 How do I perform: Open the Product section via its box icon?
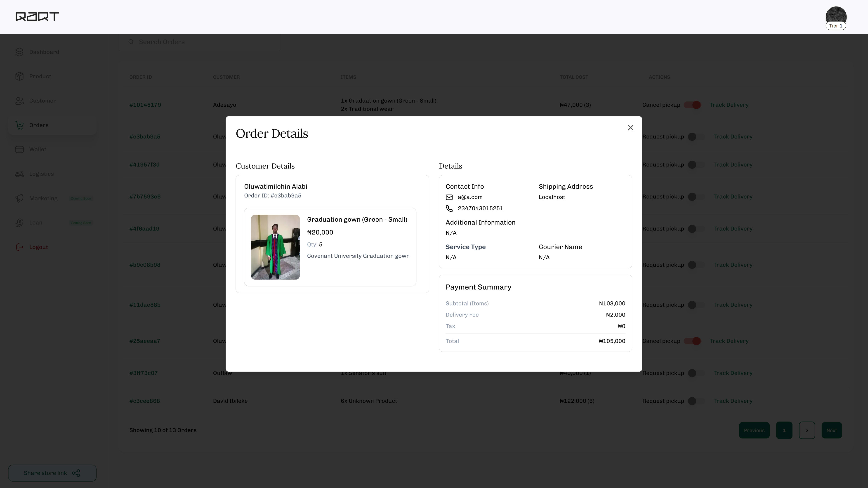pyautogui.click(x=19, y=76)
